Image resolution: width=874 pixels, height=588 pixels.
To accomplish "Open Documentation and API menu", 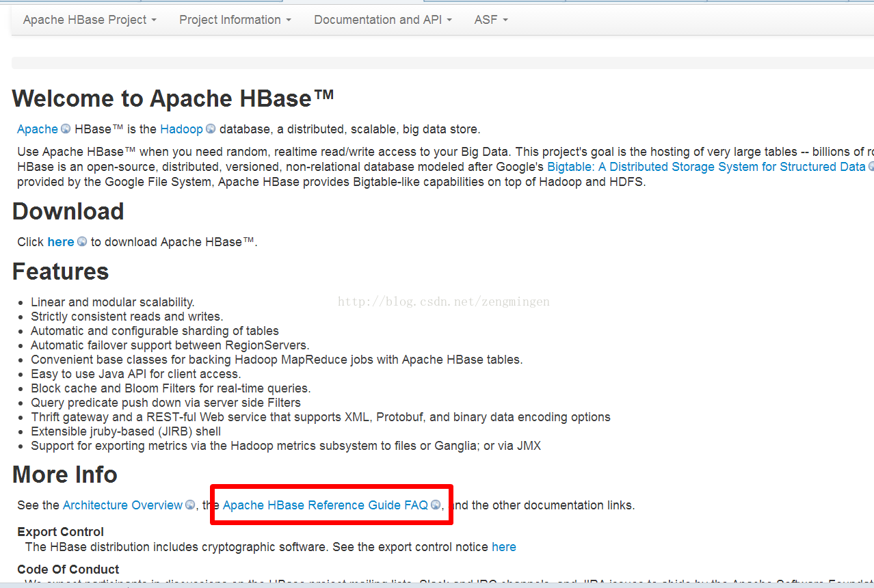I will [383, 20].
